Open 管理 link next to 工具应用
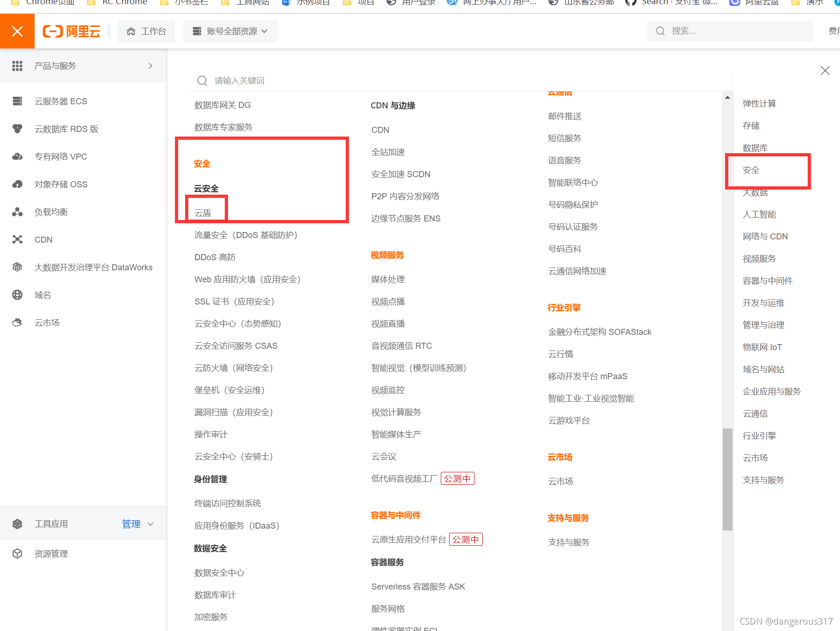The width and height of the screenshot is (840, 631). (131, 524)
